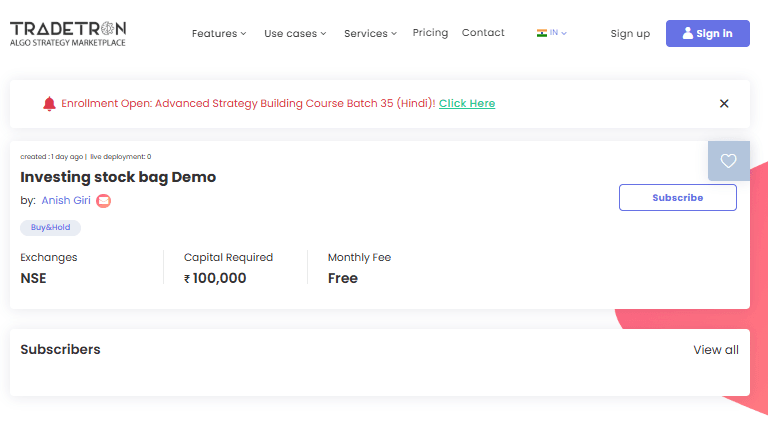Expand the Services dropdown menu
Screen dimensions: 768x428
pos(370,33)
